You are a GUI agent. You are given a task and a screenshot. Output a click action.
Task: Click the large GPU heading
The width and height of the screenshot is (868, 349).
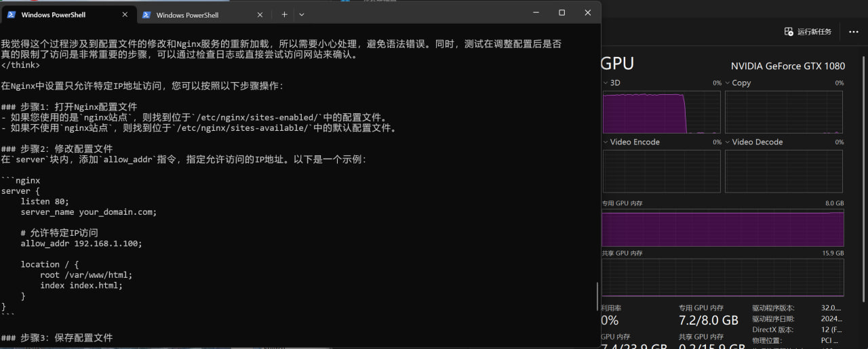pos(617,64)
